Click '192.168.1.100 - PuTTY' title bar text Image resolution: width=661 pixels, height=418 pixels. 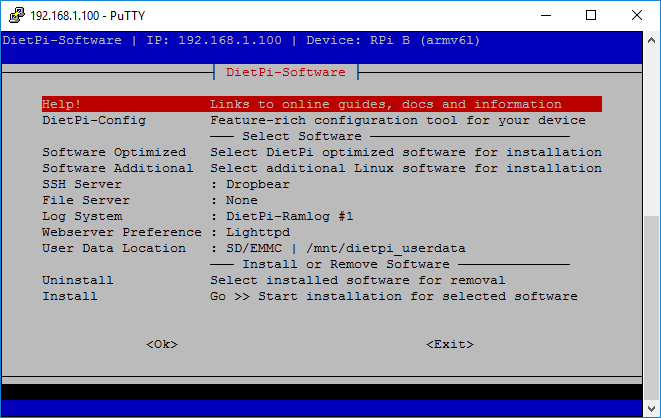pyautogui.click(x=88, y=16)
